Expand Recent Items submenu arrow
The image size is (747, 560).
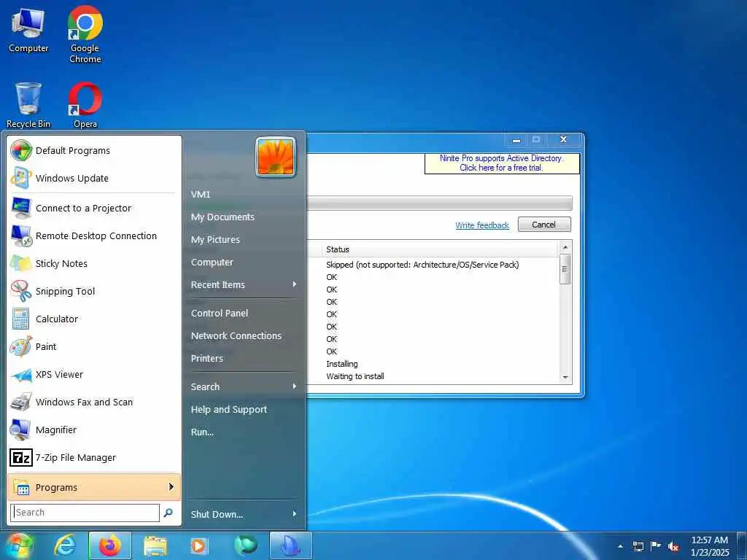point(295,284)
